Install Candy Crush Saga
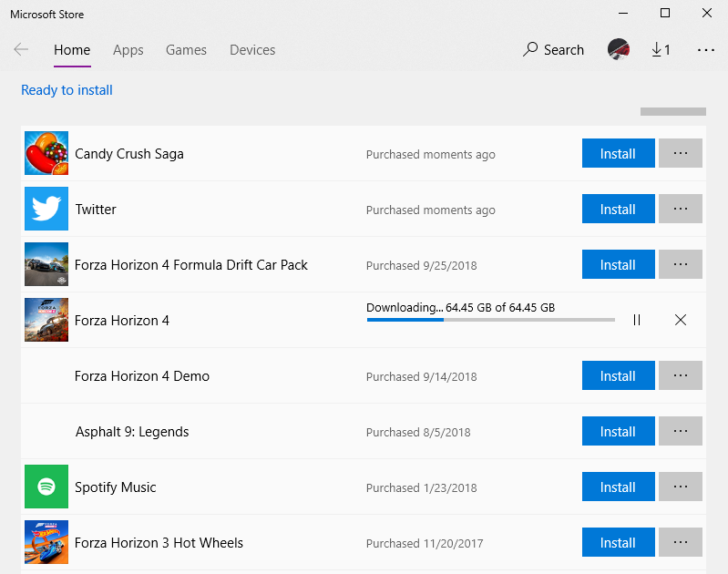 click(x=619, y=153)
